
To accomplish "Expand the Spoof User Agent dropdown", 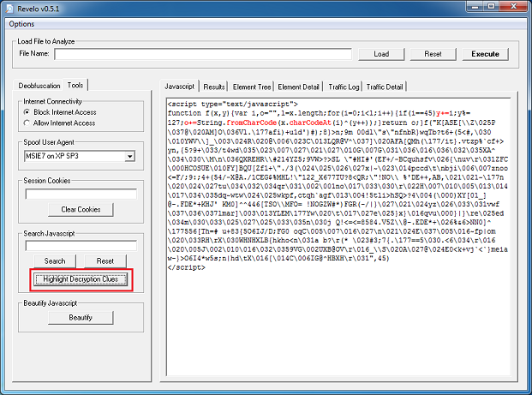I will [x=129, y=157].
